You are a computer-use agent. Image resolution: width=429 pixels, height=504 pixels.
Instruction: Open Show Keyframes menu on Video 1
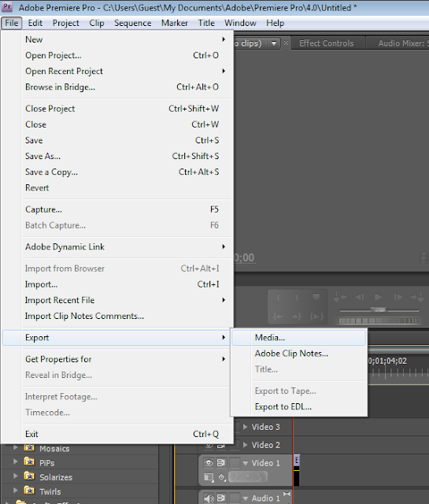[x=222, y=477]
